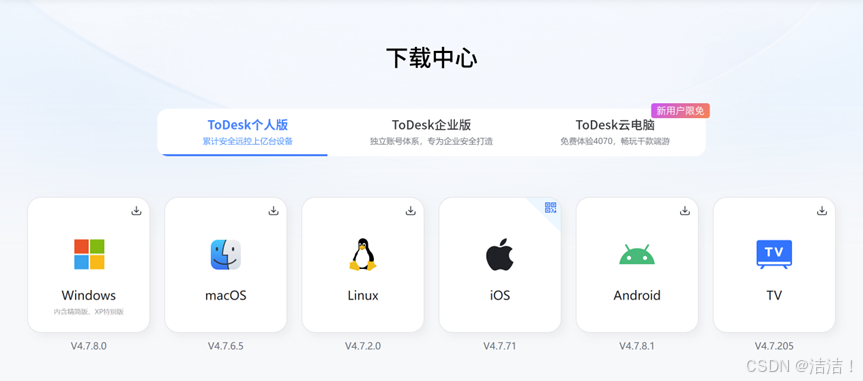Click the version number V4.7.2.0
Viewport: 863px width, 381px height.
point(363,346)
